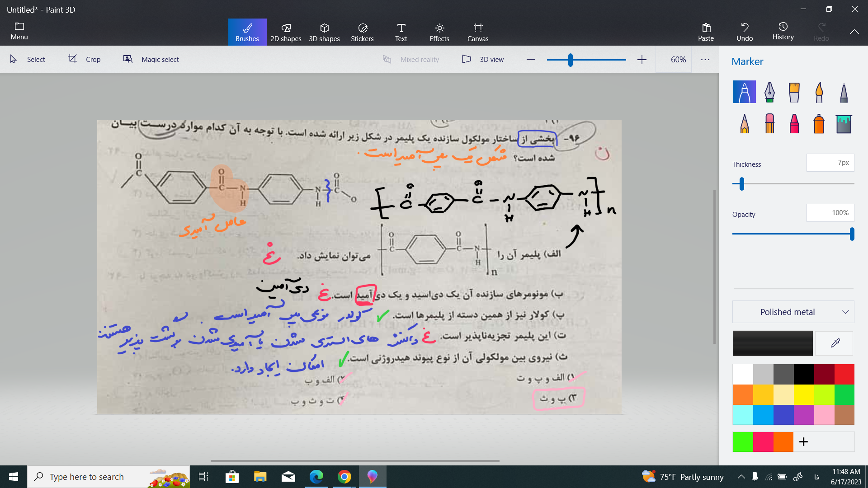Open the Canvas tab
This screenshot has width=868, height=488.
pyautogui.click(x=478, y=32)
